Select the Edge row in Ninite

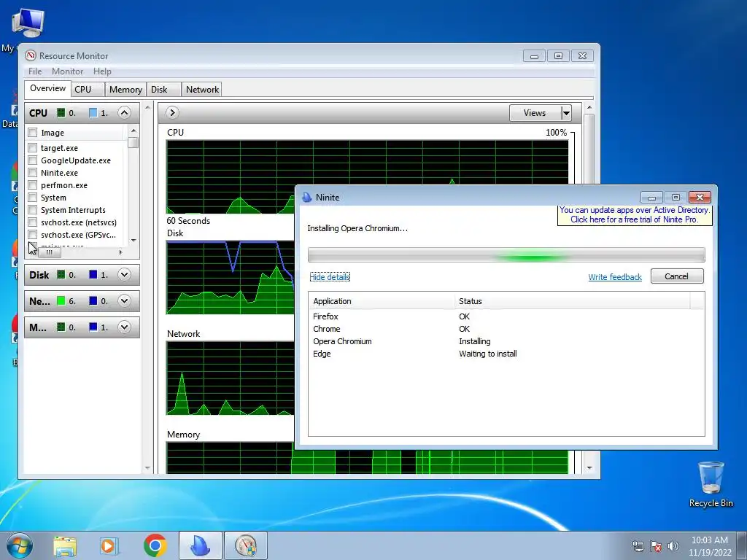(506, 354)
